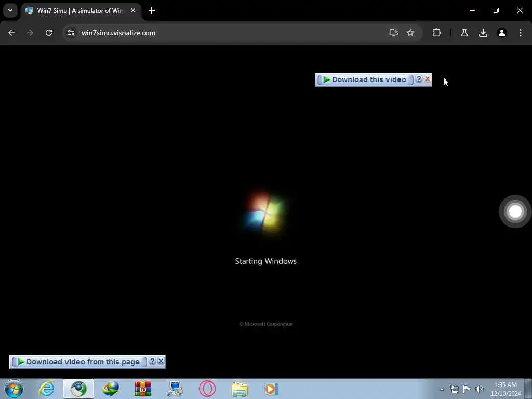Go back to the previous page
The width and height of the screenshot is (532, 399).
pos(11,33)
